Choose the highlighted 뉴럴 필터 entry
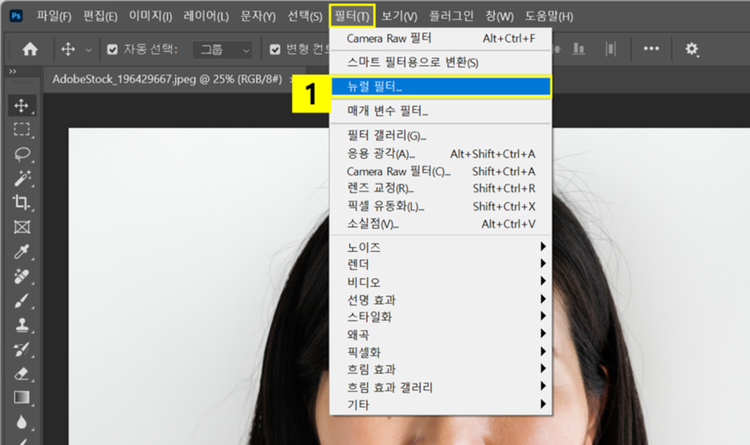 point(441,87)
